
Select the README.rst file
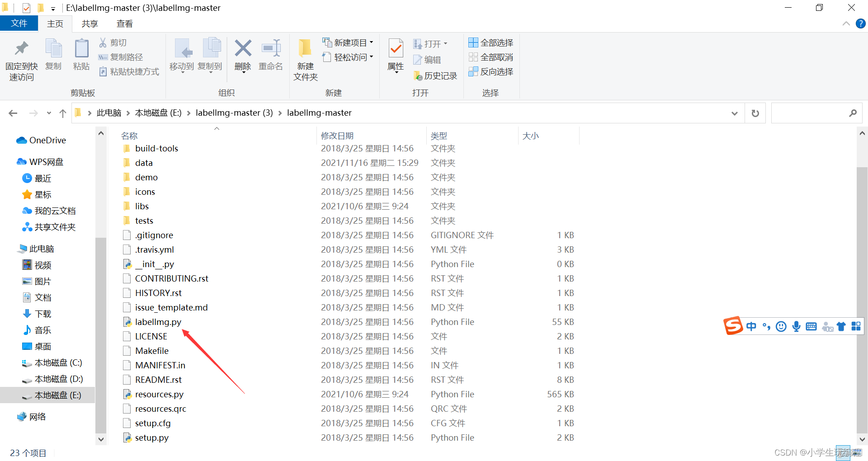(158, 380)
